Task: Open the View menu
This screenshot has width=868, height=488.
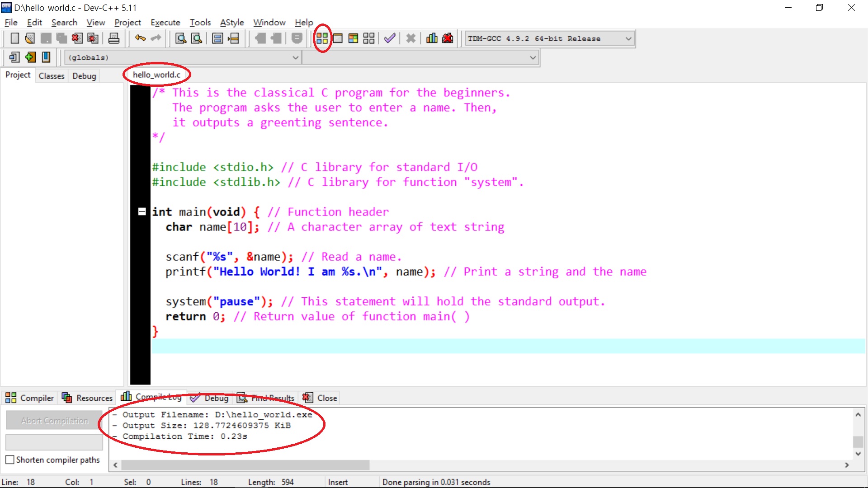Action: [x=96, y=22]
